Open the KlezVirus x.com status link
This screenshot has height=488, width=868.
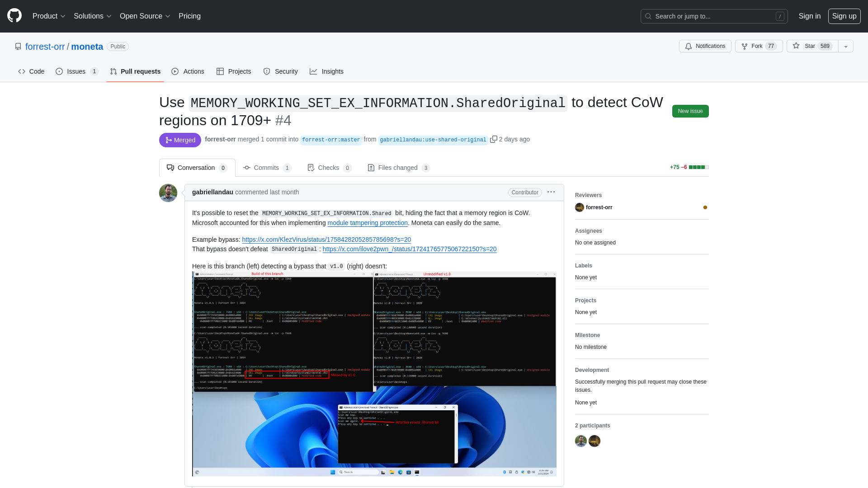coord(326,239)
